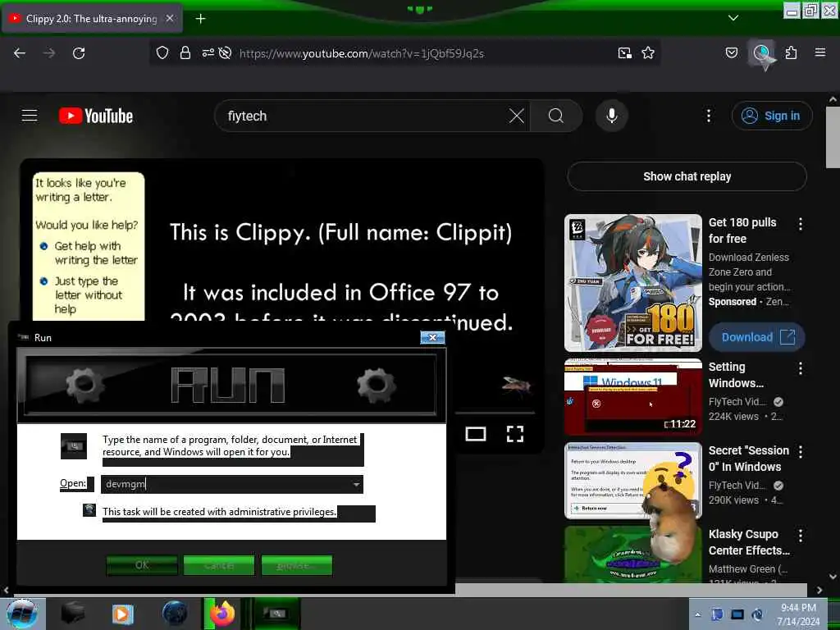Clear the YouTube search query
Screen dimensions: 840x630
tap(517, 116)
